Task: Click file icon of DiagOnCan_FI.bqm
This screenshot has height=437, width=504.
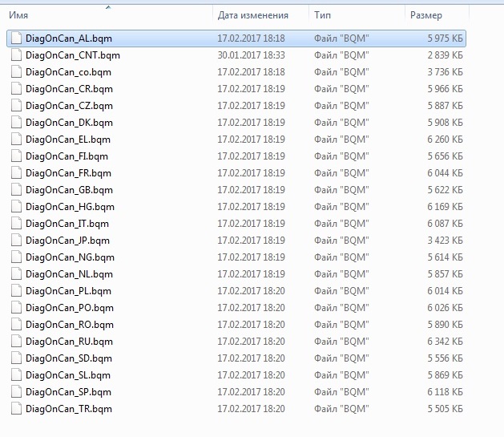Action: point(16,156)
